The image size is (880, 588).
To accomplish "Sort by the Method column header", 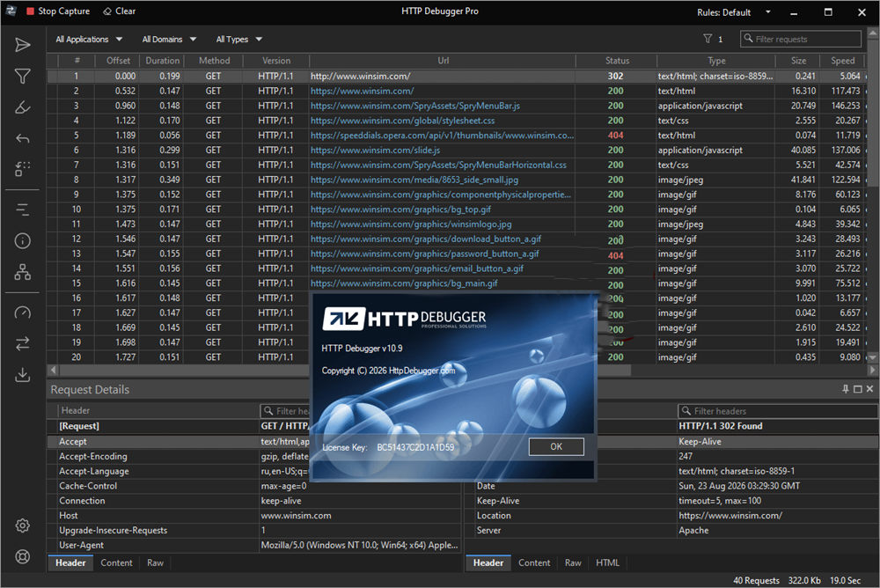I will pos(214,61).
